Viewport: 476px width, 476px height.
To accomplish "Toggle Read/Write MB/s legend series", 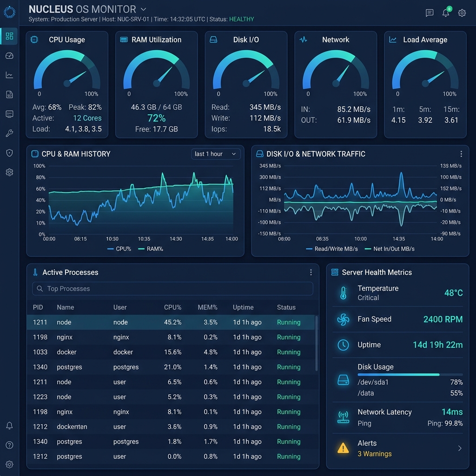I will coord(332,249).
